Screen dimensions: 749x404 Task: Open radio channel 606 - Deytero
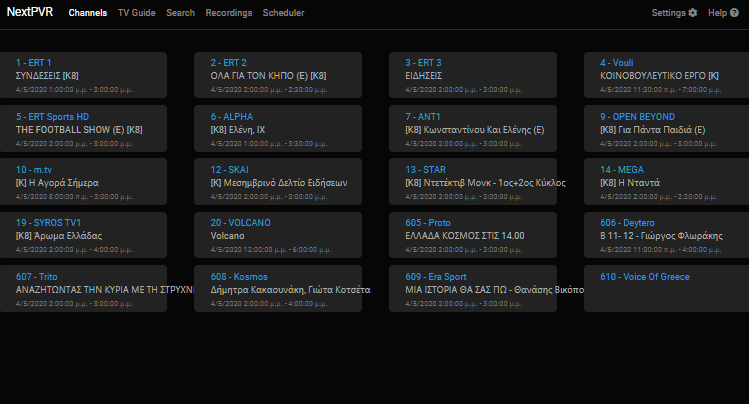[x=627, y=223]
